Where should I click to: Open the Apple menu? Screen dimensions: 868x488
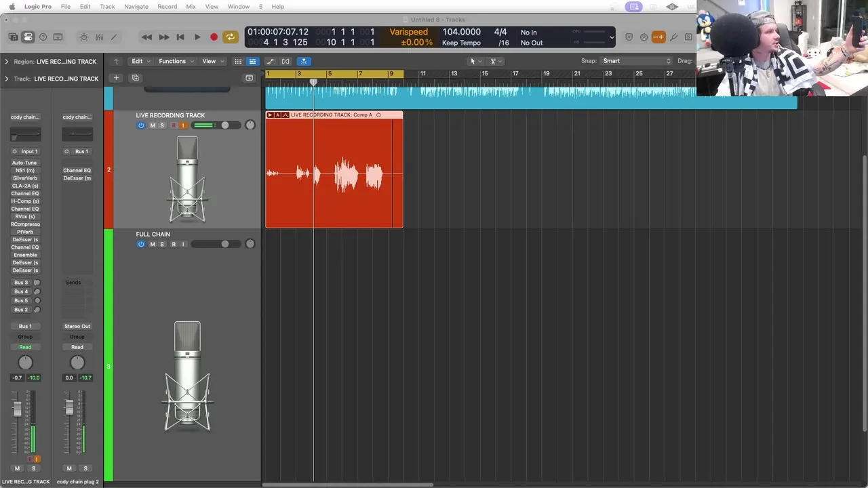point(12,7)
